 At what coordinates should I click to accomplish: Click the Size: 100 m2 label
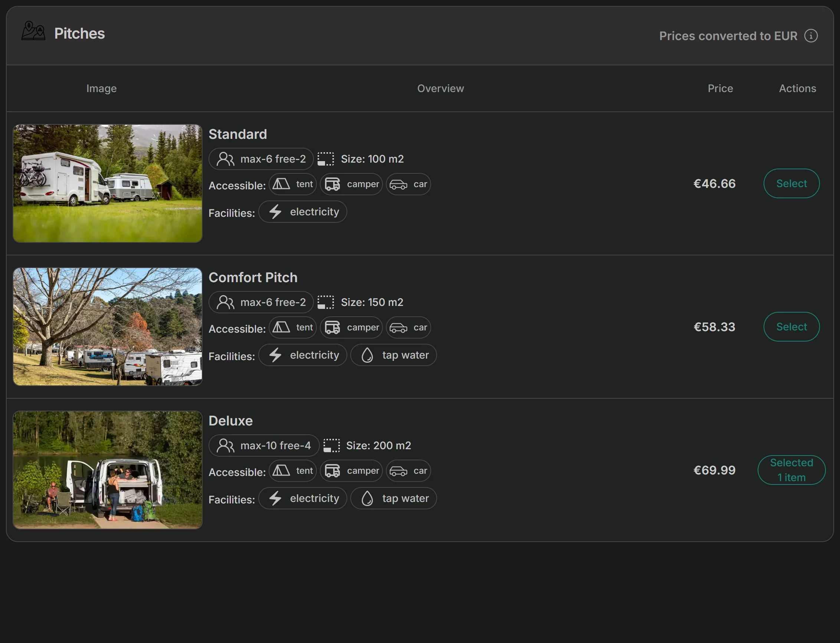(x=372, y=159)
